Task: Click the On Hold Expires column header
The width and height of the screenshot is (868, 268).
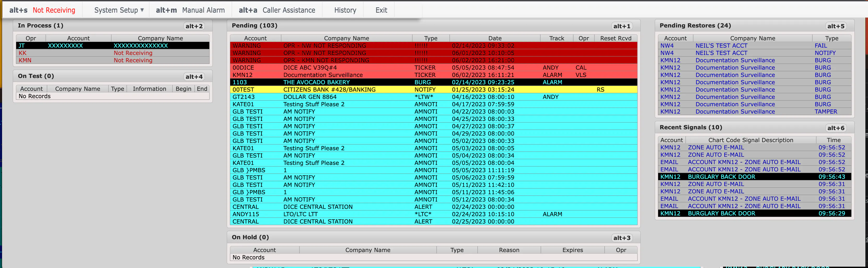Action: point(572,250)
